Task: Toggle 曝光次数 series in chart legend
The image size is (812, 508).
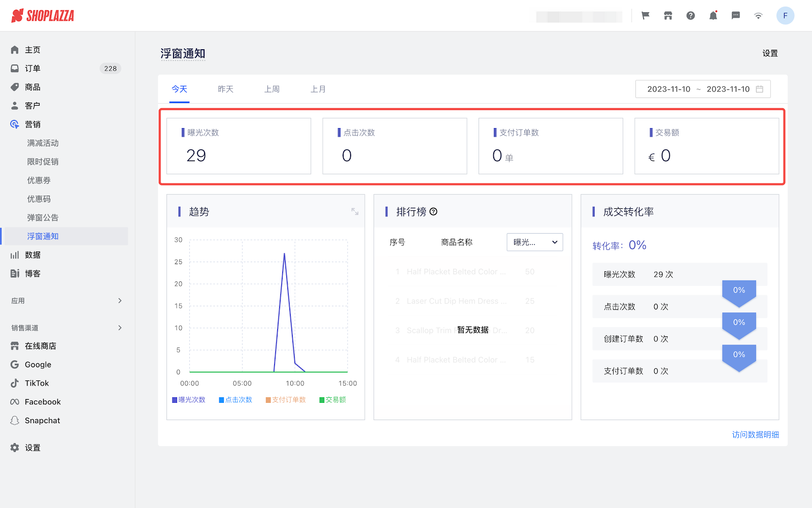Action: click(x=189, y=400)
